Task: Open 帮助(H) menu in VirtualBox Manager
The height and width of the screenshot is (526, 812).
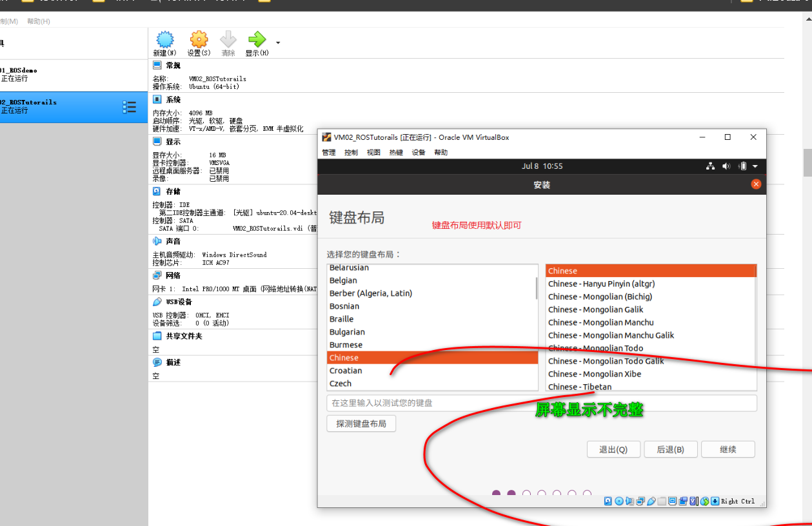Action: point(39,21)
